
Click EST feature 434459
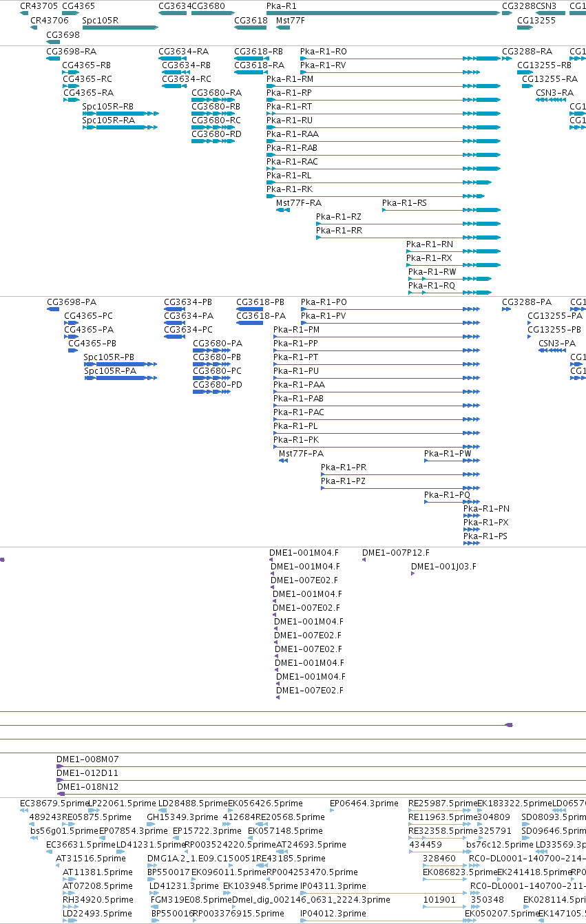426,844
